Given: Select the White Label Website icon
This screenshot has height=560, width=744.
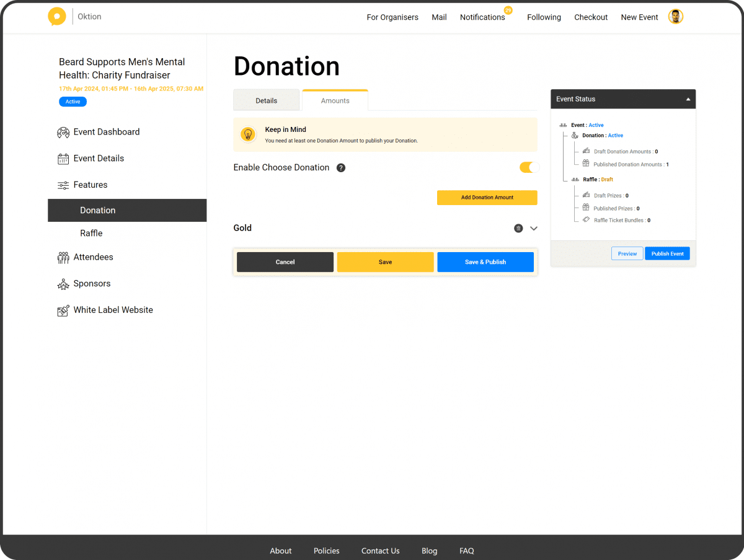Looking at the screenshot, I should tap(63, 310).
